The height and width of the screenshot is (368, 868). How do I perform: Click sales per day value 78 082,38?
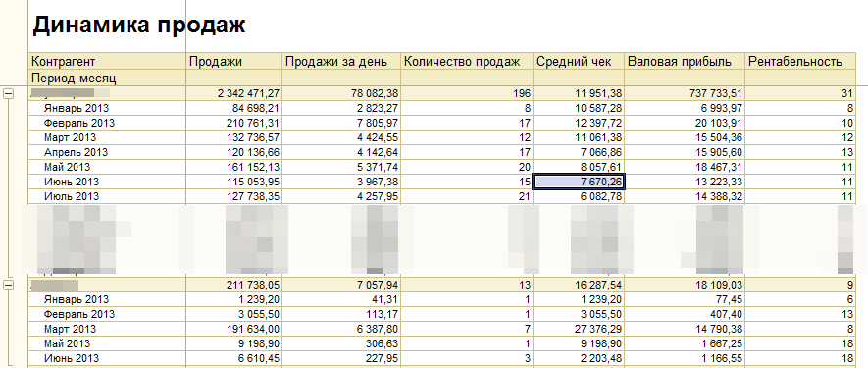pyautogui.click(x=375, y=93)
